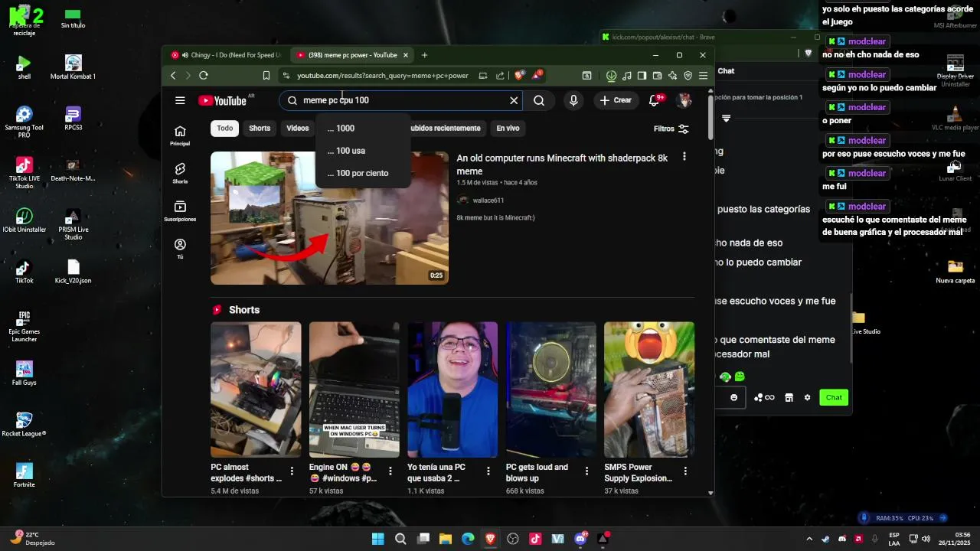Screen dimensions: 980x551
Task: Open Brave Shields lion icon
Action: [x=519, y=75]
